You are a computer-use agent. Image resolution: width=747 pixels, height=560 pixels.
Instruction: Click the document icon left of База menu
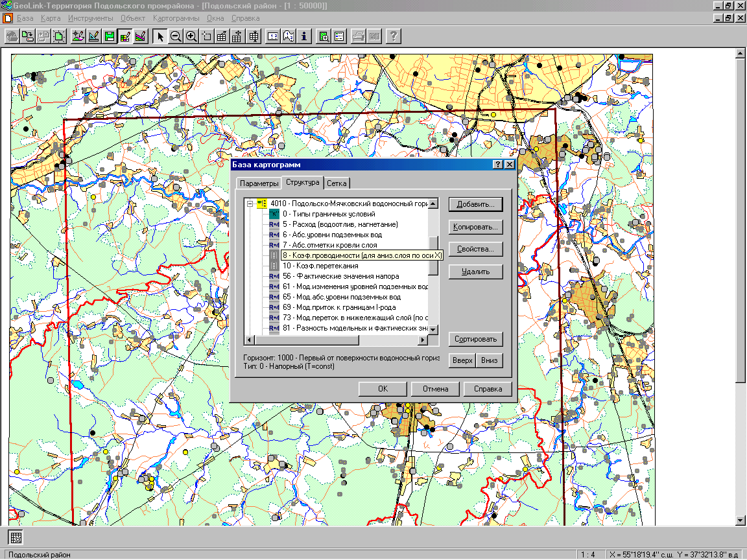(8, 18)
